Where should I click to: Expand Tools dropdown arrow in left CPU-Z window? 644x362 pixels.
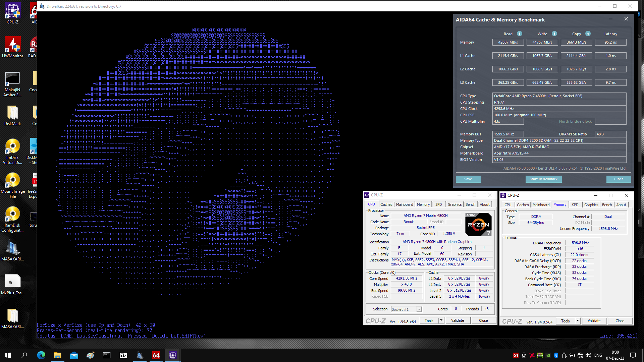click(x=441, y=320)
